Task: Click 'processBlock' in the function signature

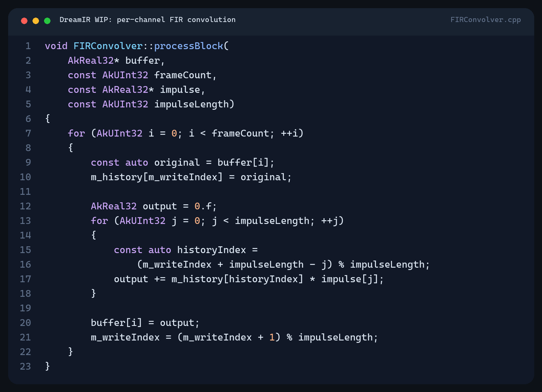Action: tap(189, 46)
